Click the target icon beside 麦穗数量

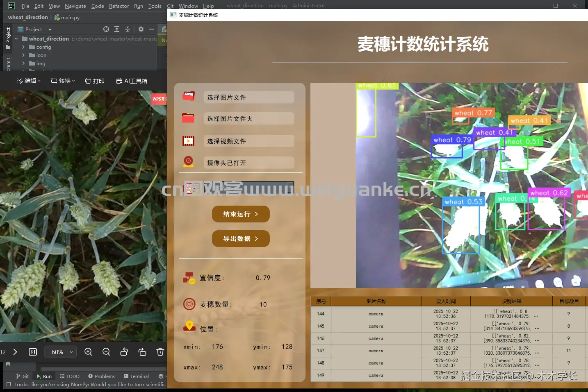[189, 304]
